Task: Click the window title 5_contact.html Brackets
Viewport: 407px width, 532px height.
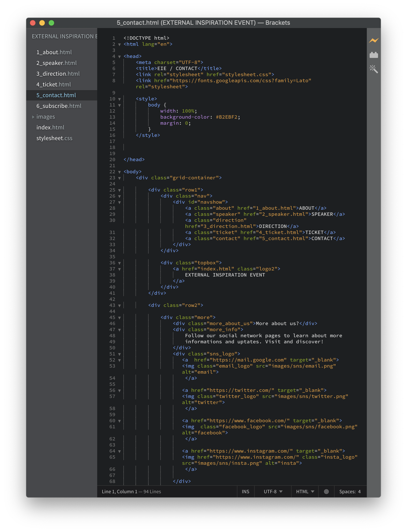Action: [203, 22]
